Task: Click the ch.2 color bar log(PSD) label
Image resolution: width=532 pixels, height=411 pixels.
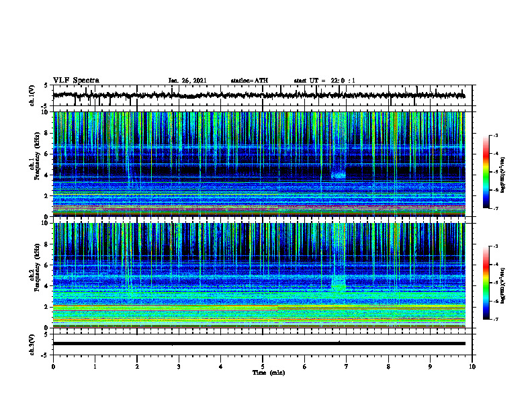Action: point(503,285)
